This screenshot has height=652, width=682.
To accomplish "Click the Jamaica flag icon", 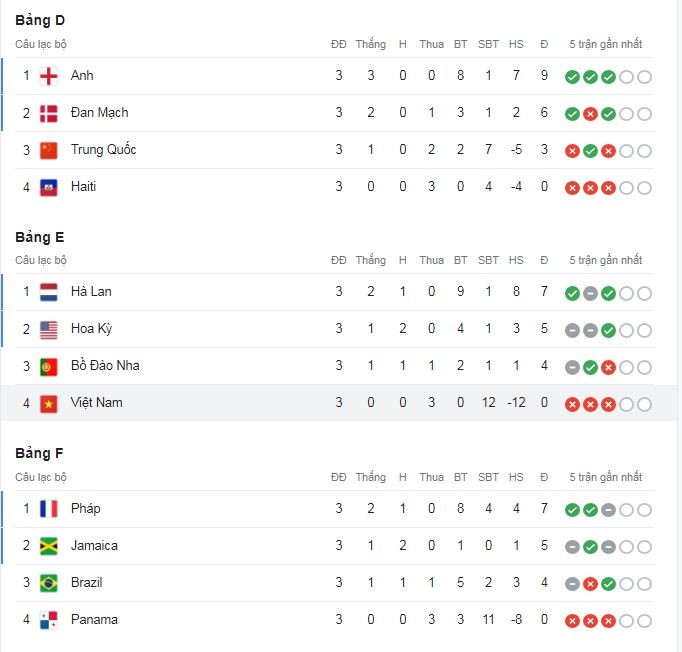I will [49, 547].
